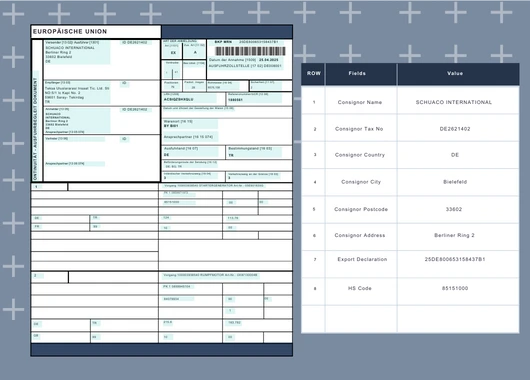
Task: Click the EX declaration type box
Action: click(x=173, y=51)
